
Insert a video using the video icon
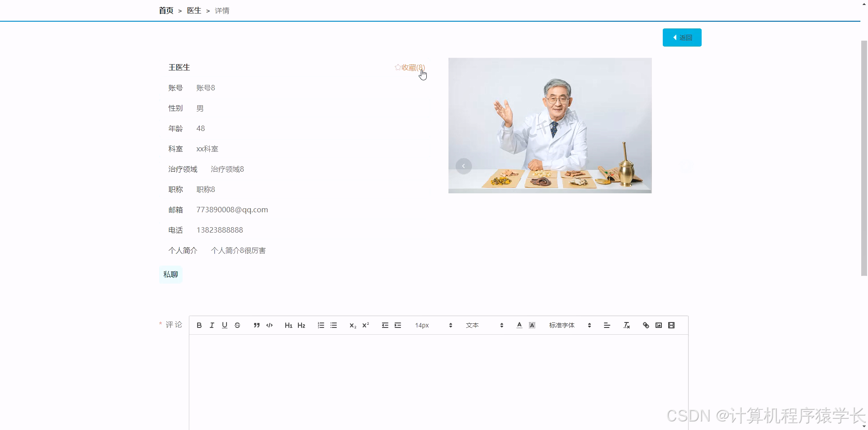(x=671, y=325)
